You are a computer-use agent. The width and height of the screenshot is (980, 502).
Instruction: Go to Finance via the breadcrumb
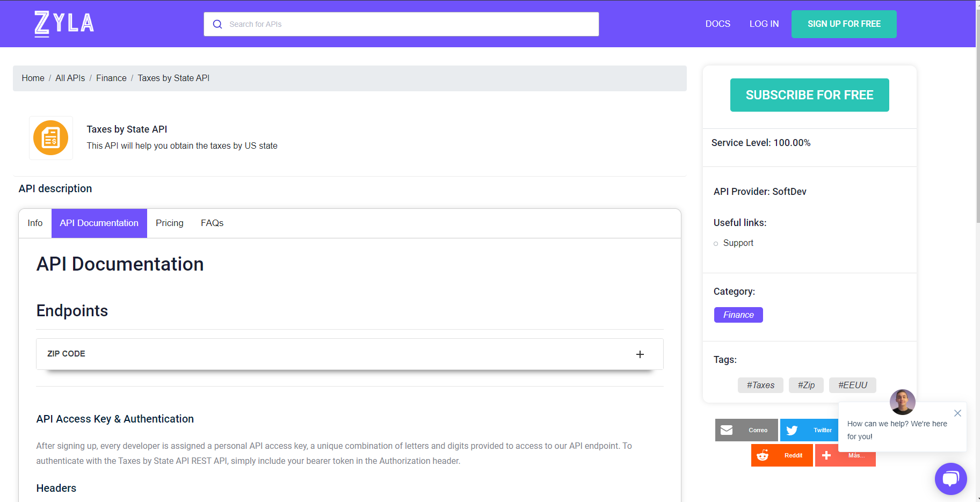click(111, 78)
